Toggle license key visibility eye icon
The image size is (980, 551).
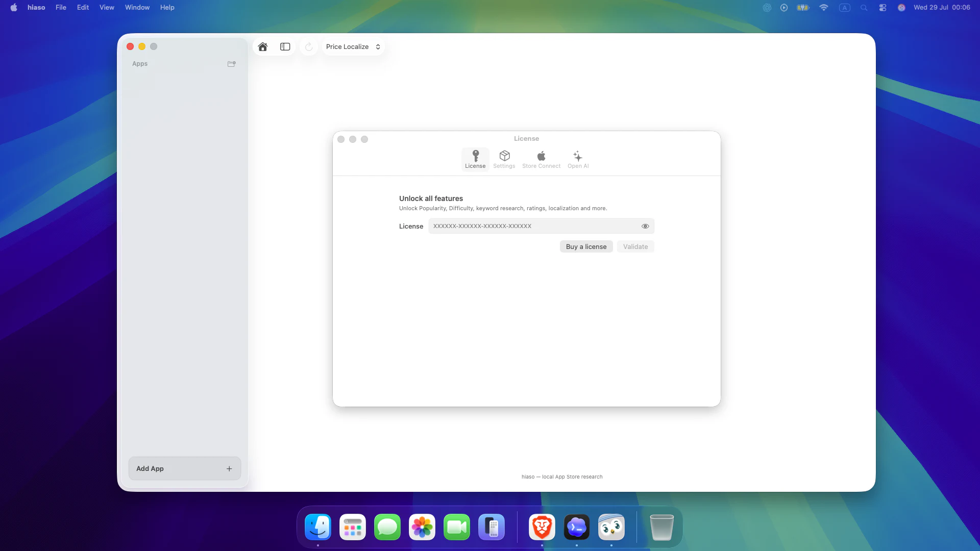pos(645,226)
